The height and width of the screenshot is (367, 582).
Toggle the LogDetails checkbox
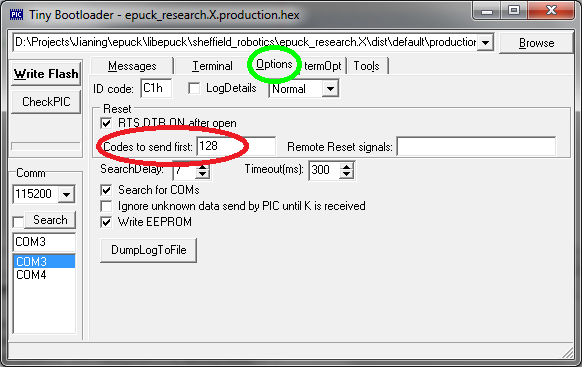tap(194, 88)
